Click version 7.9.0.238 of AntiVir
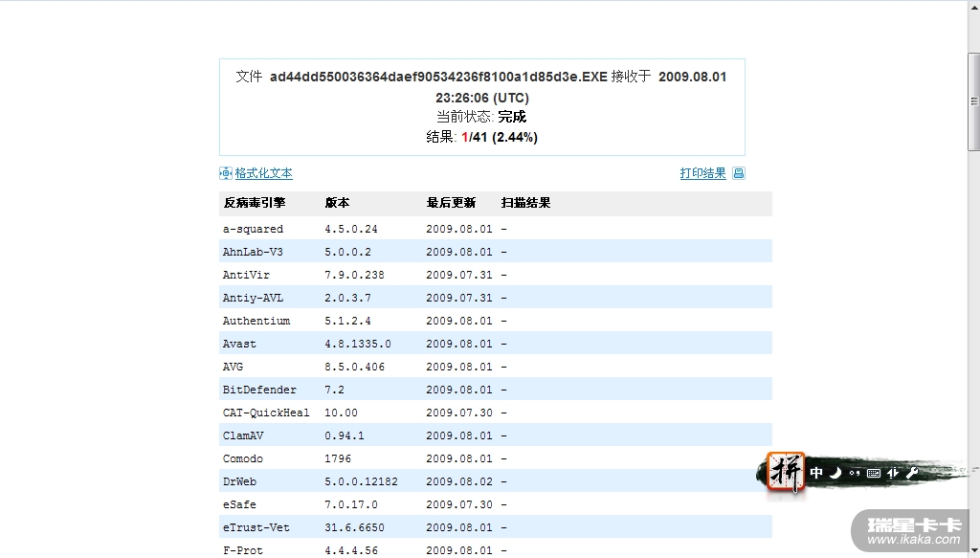980x558 pixels. click(354, 275)
